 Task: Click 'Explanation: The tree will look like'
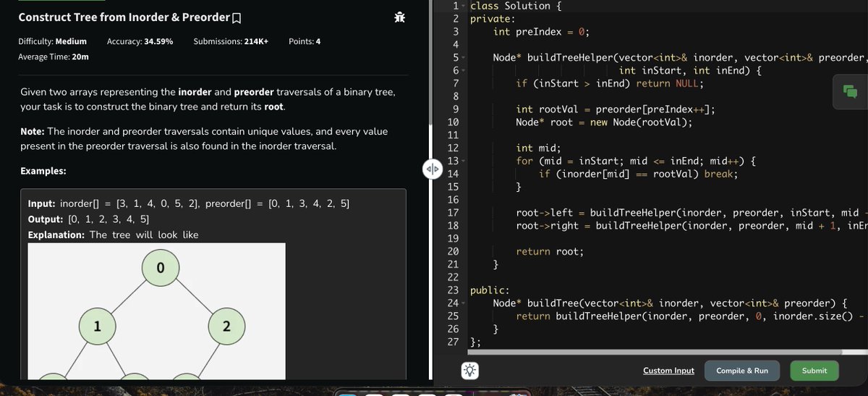point(113,235)
